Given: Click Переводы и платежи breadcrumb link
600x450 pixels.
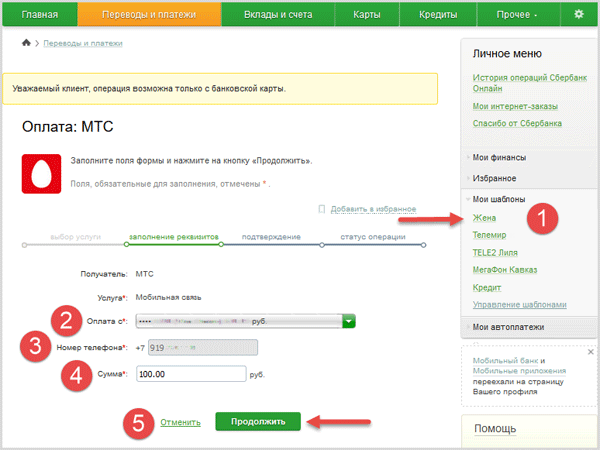Looking at the screenshot, I should [x=83, y=43].
